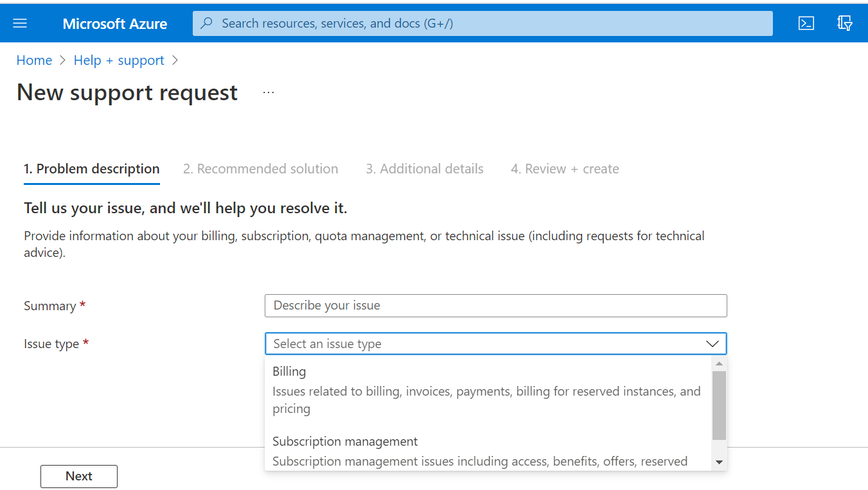Click the 'Provide information about your billing' paragraph
Viewport: 868px width, 490px height.
click(x=364, y=244)
